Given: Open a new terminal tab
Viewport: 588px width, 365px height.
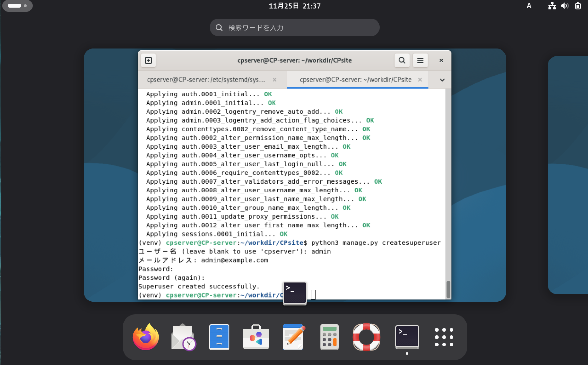Looking at the screenshot, I should 148,60.
